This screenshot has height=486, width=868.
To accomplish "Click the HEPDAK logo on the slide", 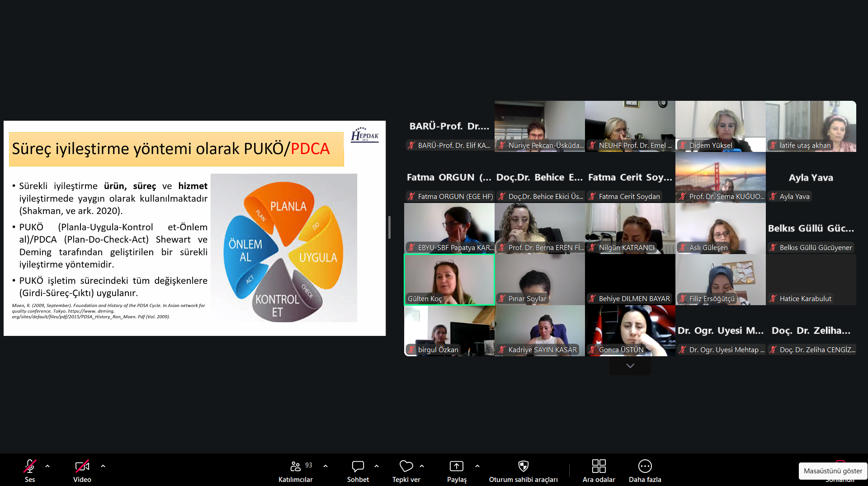I will click(x=365, y=134).
